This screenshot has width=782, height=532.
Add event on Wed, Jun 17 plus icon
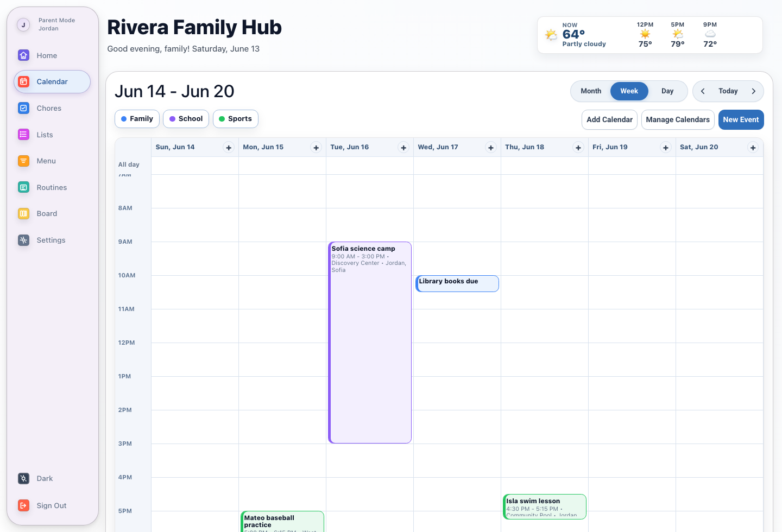click(x=491, y=148)
